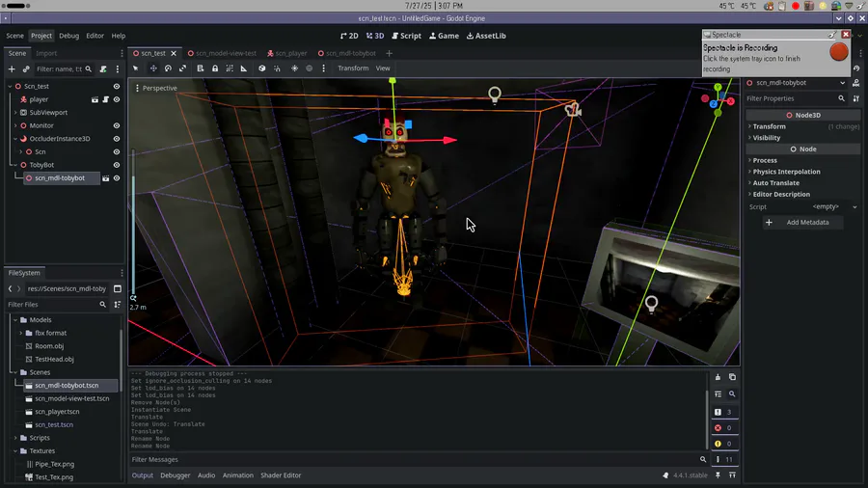Viewport: 868px width, 488px height.
Task: Toggle visibility of scn_mdl-tobybot node
Action: click(117, 178)
